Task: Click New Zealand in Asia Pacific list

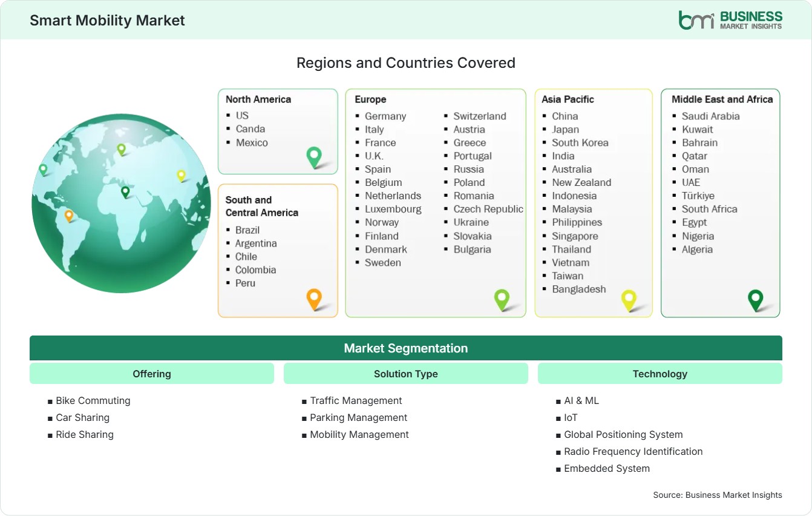Action: click(x=581, y=182)
